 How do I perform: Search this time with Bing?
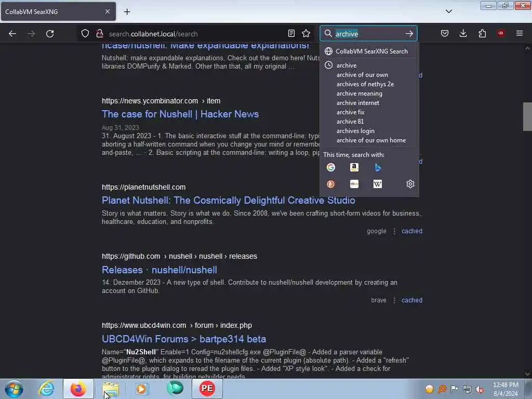tap(378, 167)
